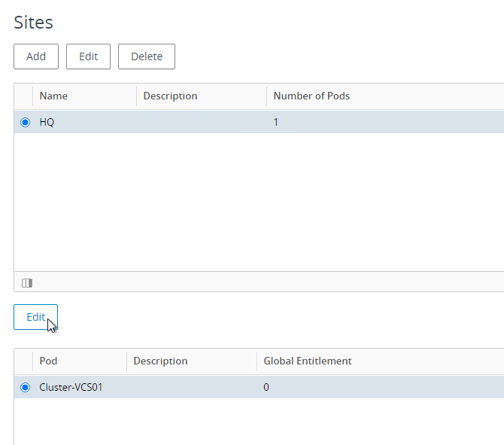Click the Number of Pods value 1

click(276, 122)
